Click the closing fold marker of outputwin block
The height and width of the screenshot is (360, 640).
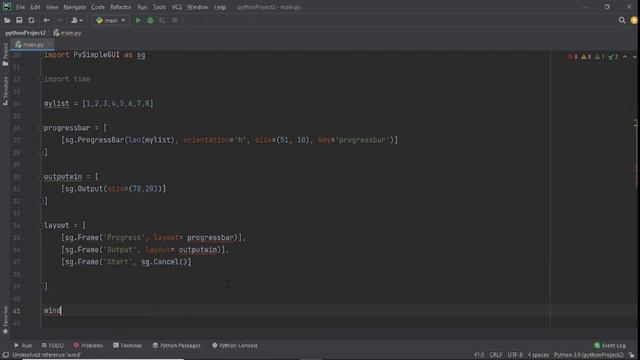tap(41, 201)
